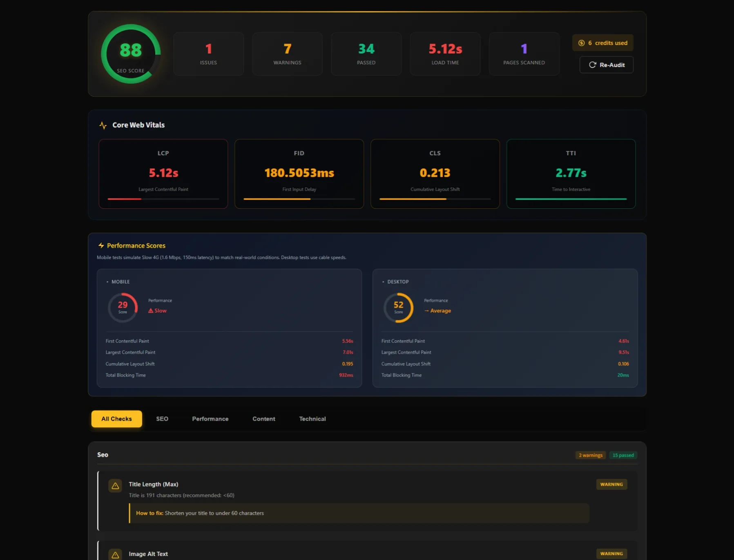Select the Technical tab
Screen dimensions: 734x560
point(312,419)
